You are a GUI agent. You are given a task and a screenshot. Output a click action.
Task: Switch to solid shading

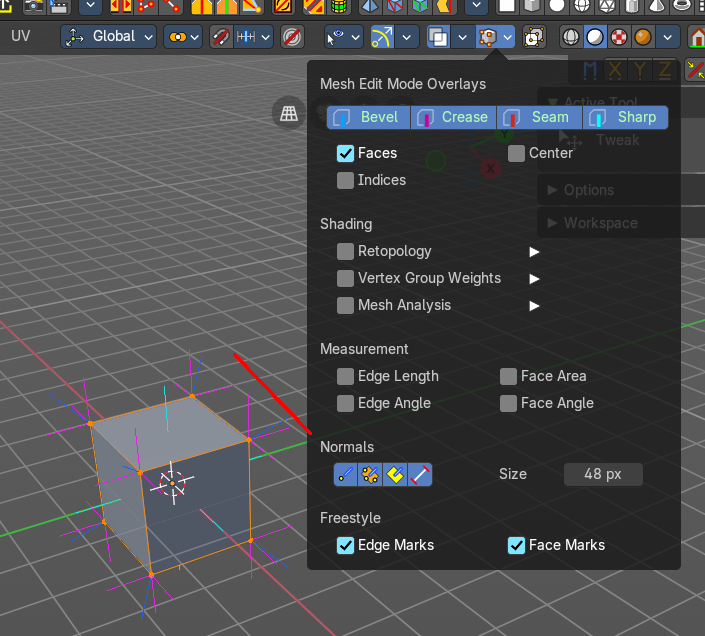pos(595,37)
